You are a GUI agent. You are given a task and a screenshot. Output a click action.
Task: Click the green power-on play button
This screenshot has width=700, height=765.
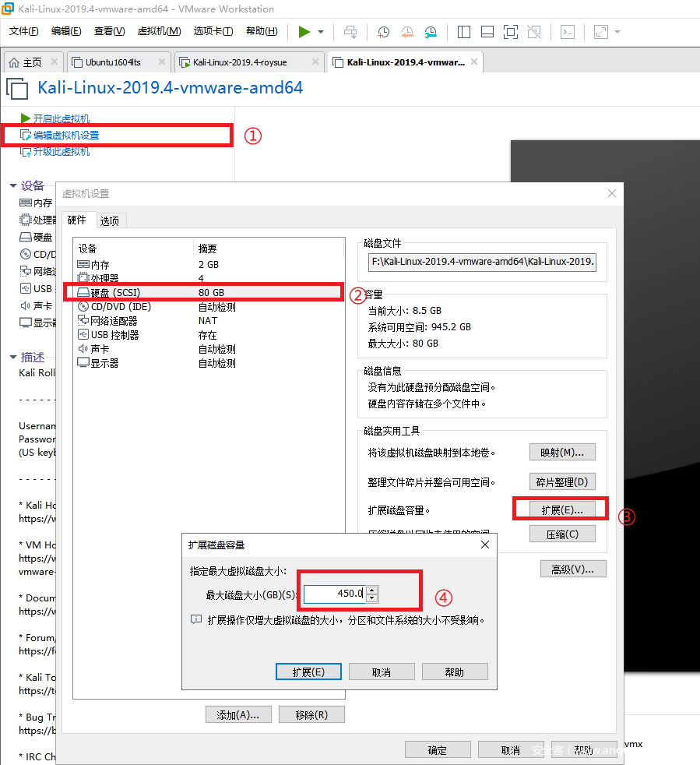304,32
